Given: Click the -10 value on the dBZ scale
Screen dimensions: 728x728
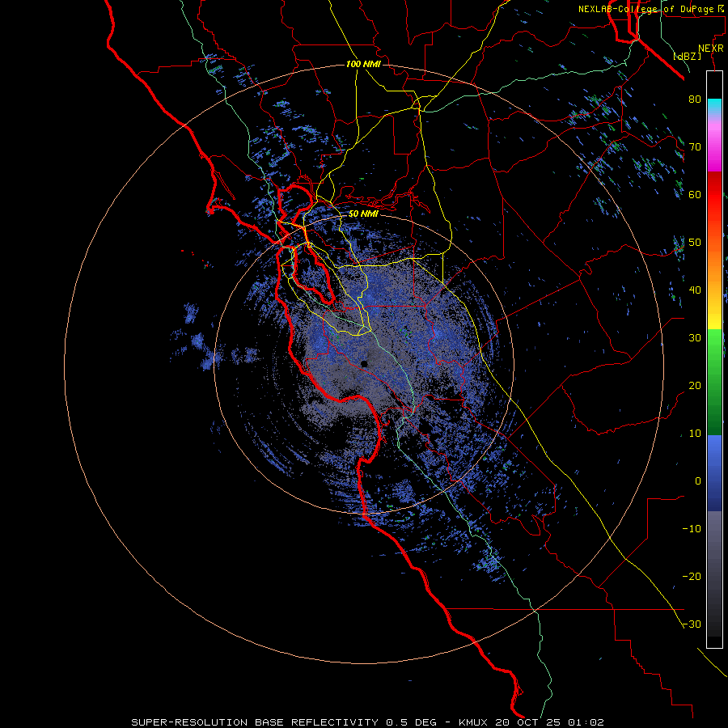Looking at the screenshot, I should click(x=692, y=529).
